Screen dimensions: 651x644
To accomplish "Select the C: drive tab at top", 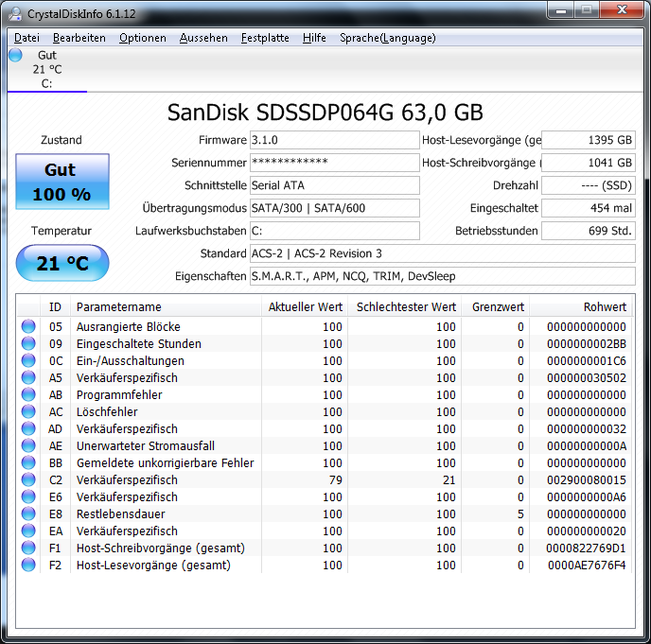I will coord(47,69).
